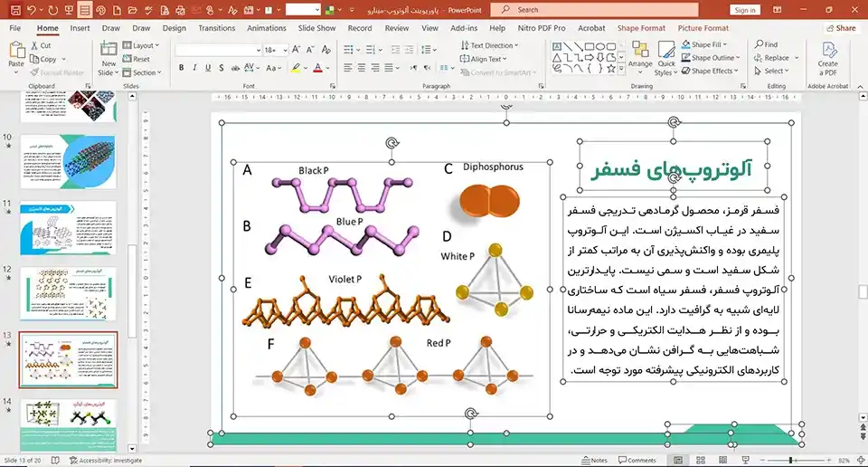This screenshot has width=868, height=467.
Task: Click the Sign in button
Action: coord(745,10)
